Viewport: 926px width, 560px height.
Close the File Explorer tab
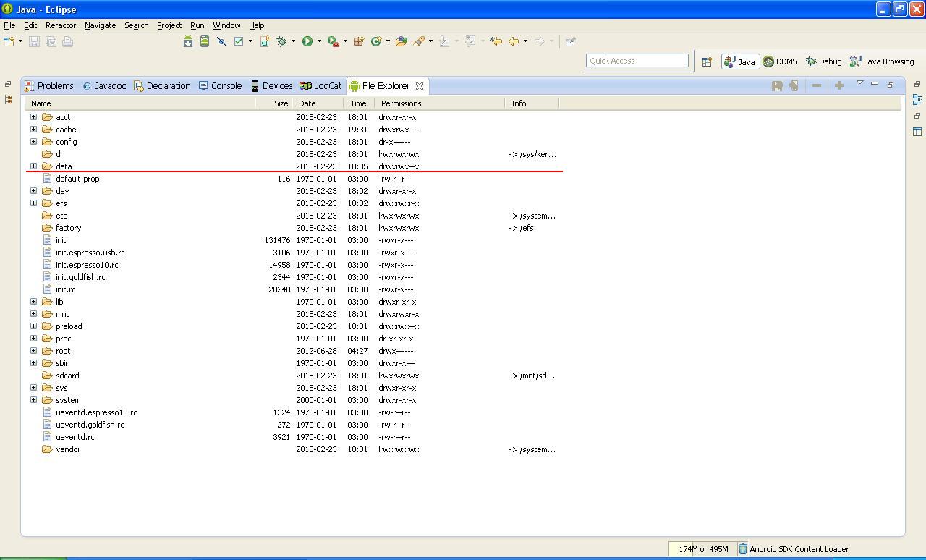pyautogui.click(x=420, y=86)
